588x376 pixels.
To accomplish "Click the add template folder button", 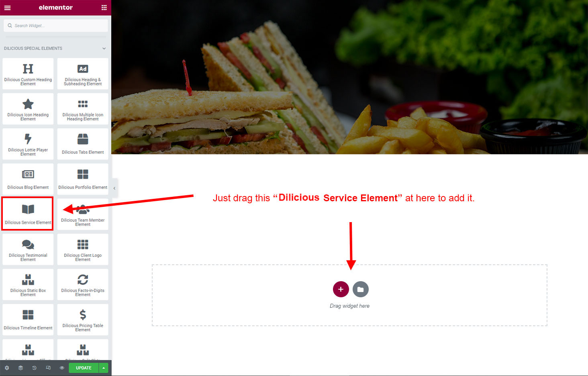I will point(361,289).
